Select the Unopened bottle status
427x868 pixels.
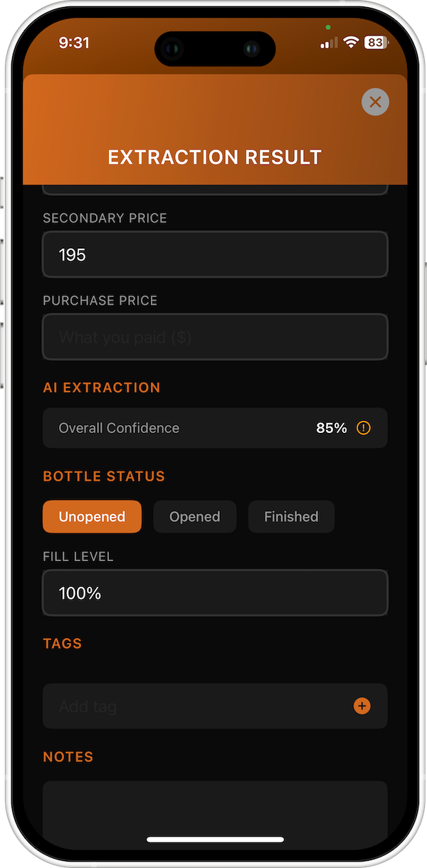(x=92, y=516)
